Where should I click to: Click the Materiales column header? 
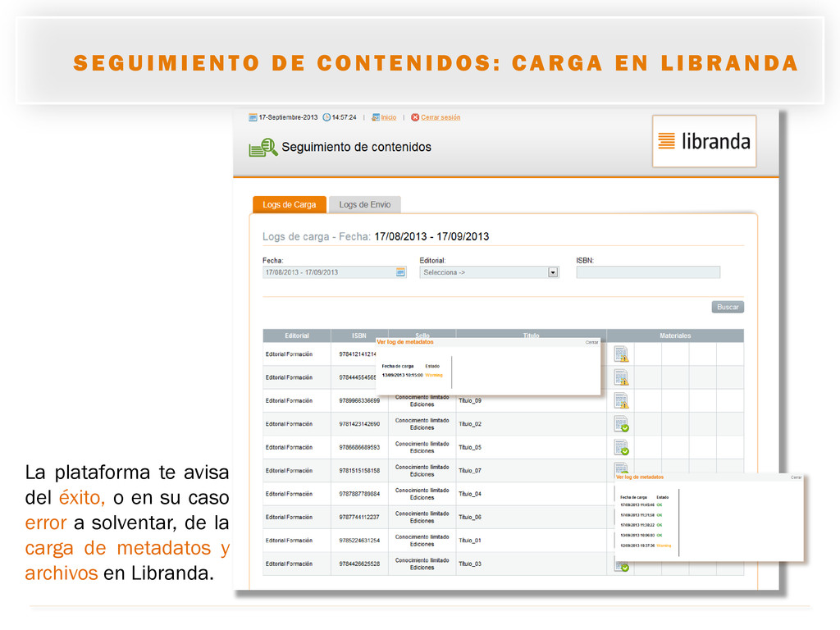pyautogui.click(x=675, y=336)
